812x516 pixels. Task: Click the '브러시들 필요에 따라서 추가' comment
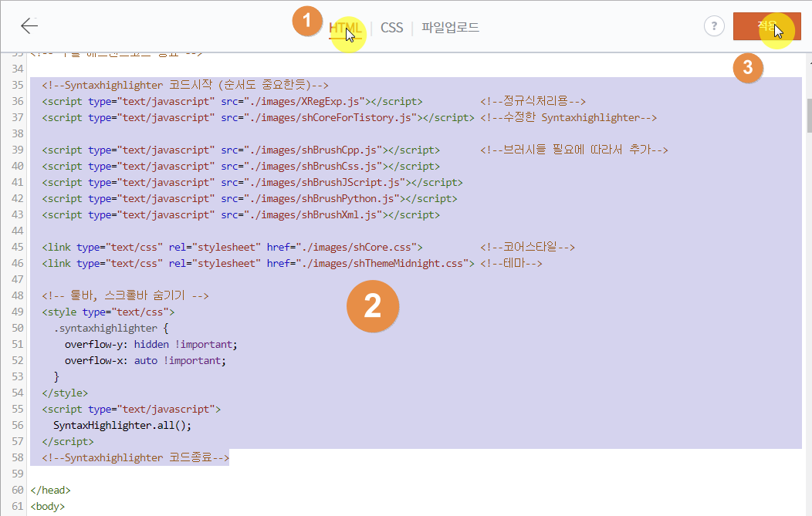pos(574,150)
